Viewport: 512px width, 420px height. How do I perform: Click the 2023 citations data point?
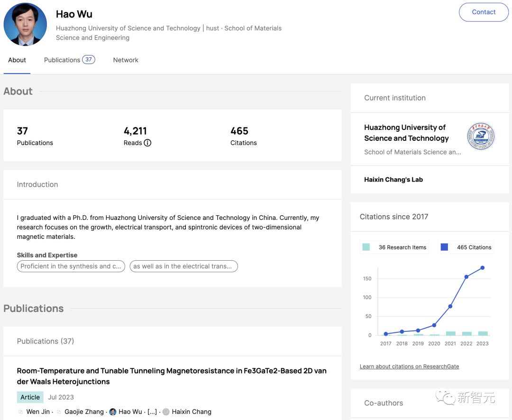tap(483, 268)
